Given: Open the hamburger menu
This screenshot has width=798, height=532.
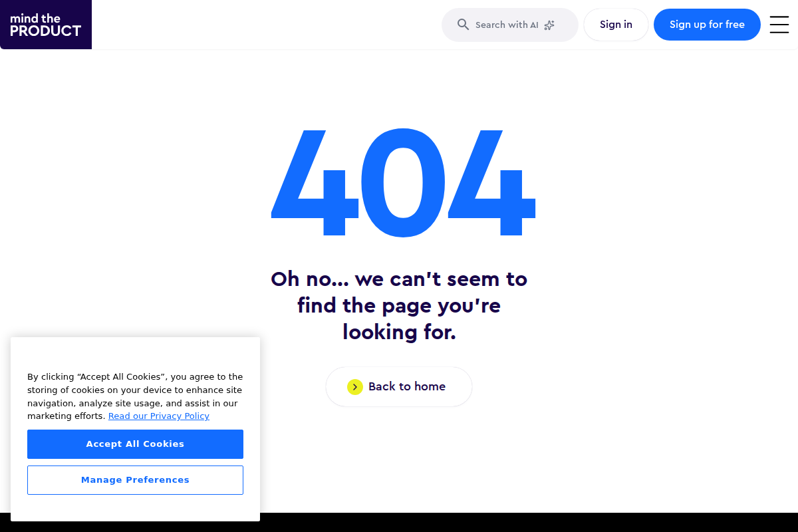Looking at the screenshot, I should coord(779,25).
